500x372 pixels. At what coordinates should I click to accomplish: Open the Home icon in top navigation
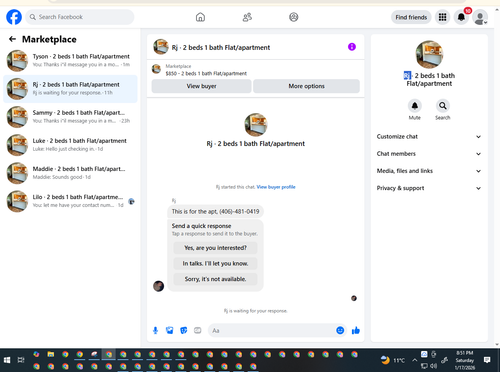200,17
